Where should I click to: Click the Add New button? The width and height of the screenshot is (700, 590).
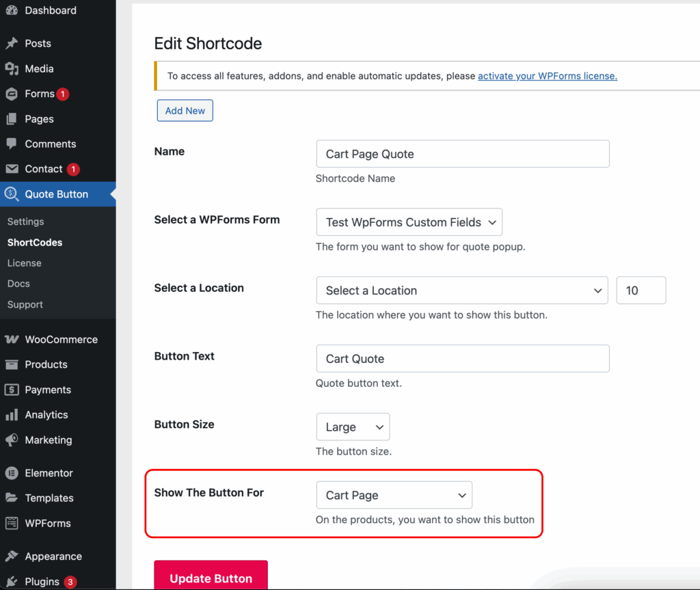(185, 110)
